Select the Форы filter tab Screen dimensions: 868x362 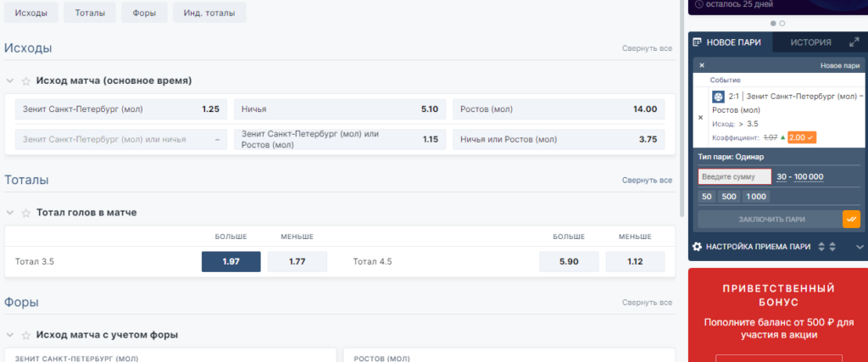144,13
